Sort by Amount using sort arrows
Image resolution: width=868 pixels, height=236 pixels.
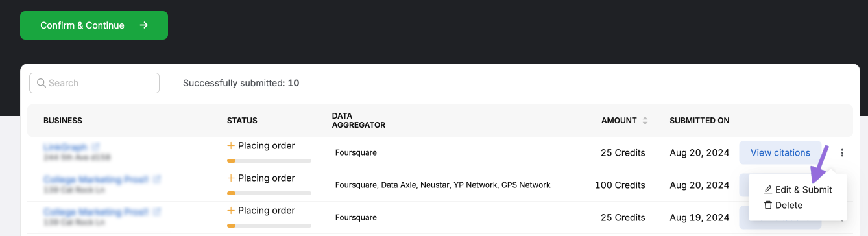point(645,121)
